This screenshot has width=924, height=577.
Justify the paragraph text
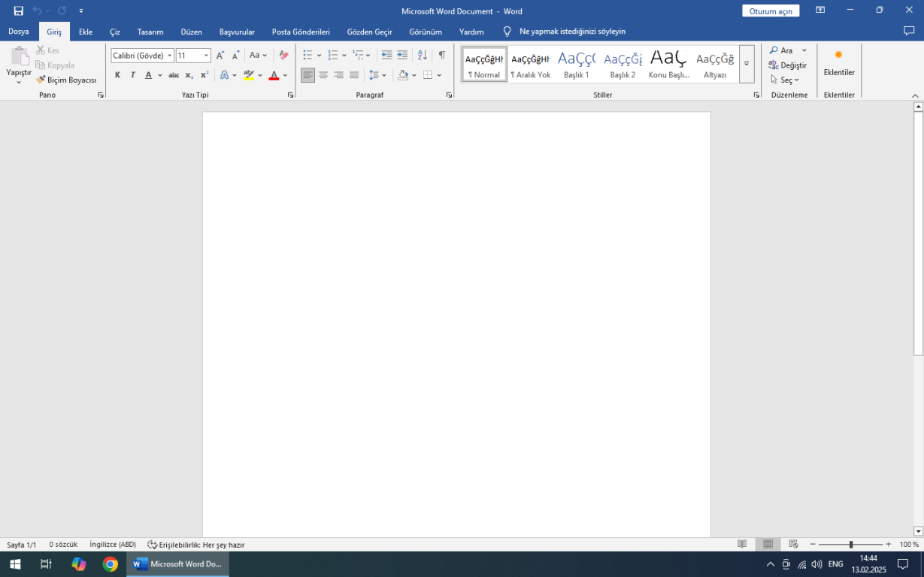[x=354, y=75]
